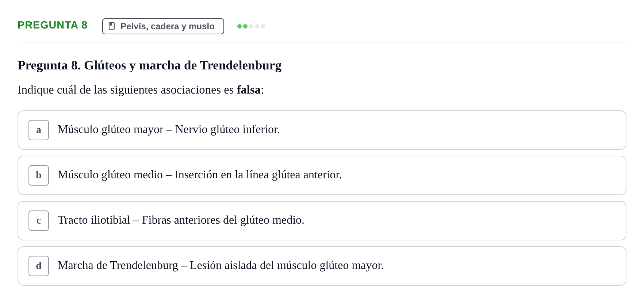Image resolution: width=644 pixels, height=304 pixels.
Task: Open the 'Pelvis, cadera y muslo' topic tag
Action: [163, 26]
